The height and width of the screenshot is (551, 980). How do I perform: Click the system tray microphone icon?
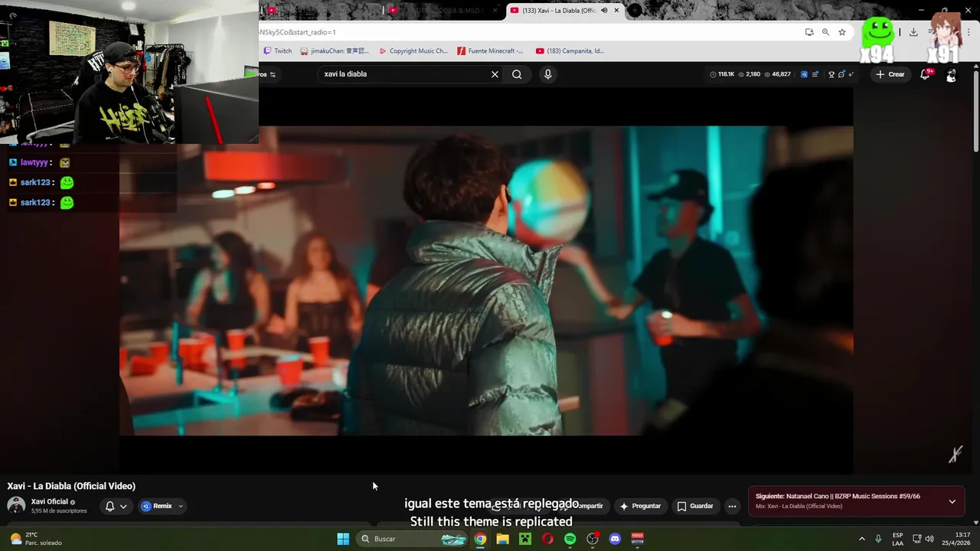pos(878,539)
